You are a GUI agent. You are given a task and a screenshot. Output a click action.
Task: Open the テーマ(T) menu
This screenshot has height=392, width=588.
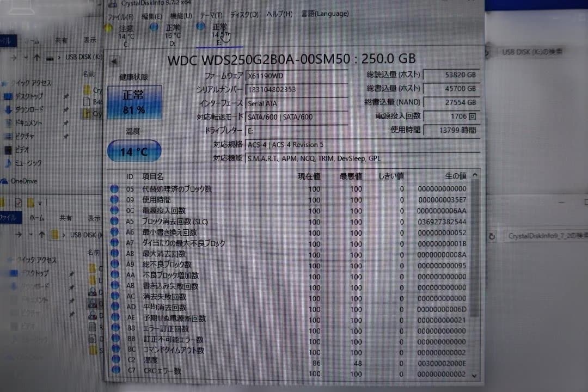pos(211,15)
